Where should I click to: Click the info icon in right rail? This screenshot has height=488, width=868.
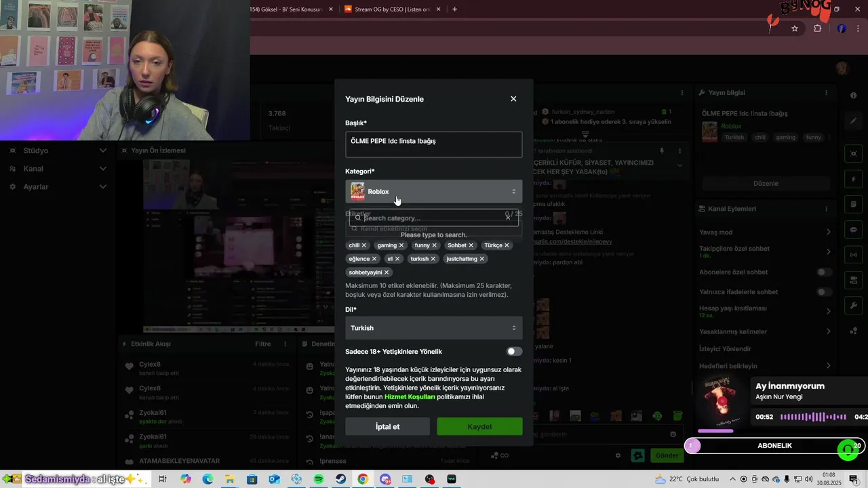[x=854, y=96]
